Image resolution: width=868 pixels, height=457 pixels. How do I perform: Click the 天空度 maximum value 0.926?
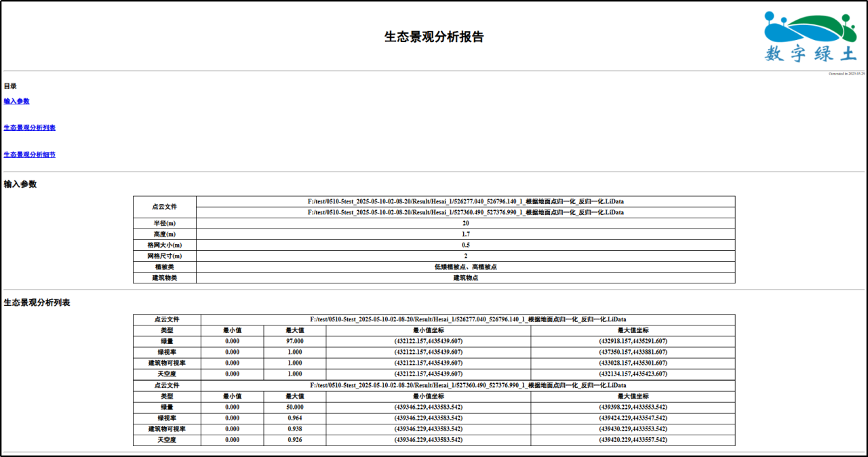point(294,439)
